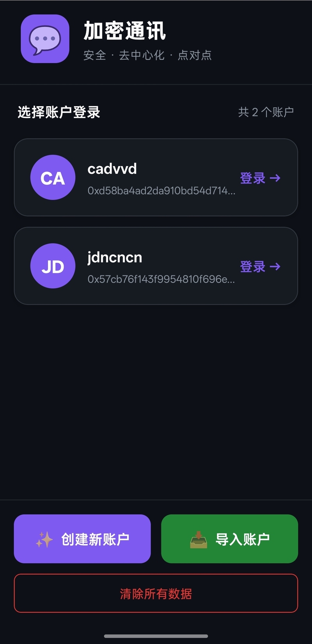This screenshot has width=312, height=644.
Task: Tap the purple chat bubble app logo
Action: pyautogui.click(x=45, y=39)
